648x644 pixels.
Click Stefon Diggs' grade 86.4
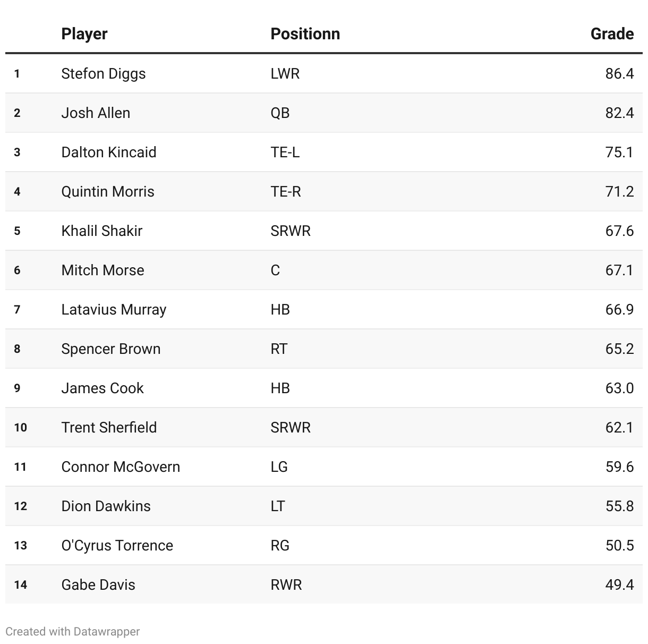pyautogui.click(x=619, y=73)
